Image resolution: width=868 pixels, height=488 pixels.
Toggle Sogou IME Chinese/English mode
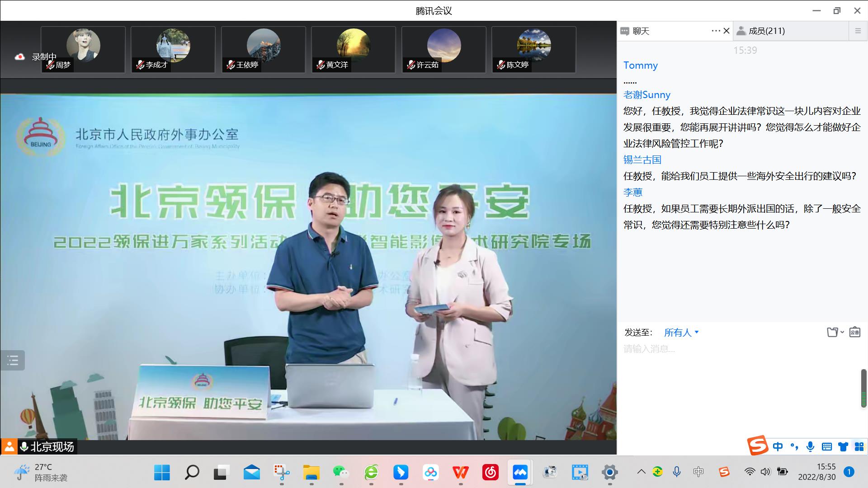pos(778,447)
